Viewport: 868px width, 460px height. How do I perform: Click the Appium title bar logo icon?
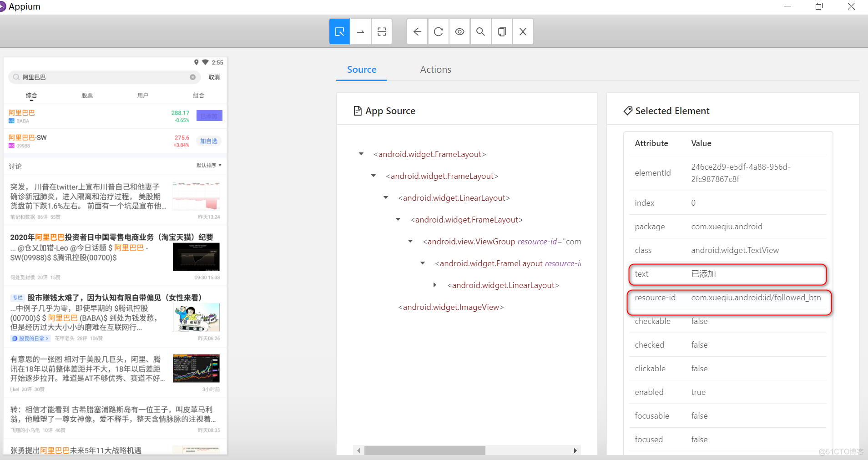[x=3, y=7]
